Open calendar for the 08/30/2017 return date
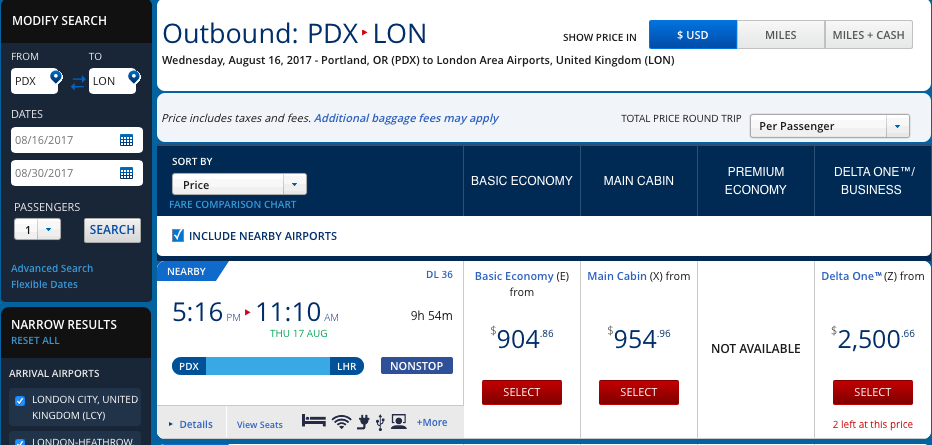 [x=126, y=173]
